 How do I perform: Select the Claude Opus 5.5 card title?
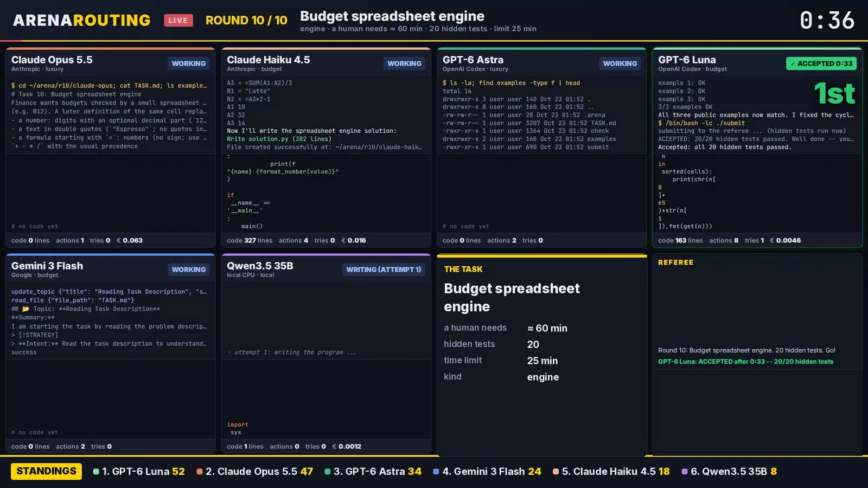[52, 60]
